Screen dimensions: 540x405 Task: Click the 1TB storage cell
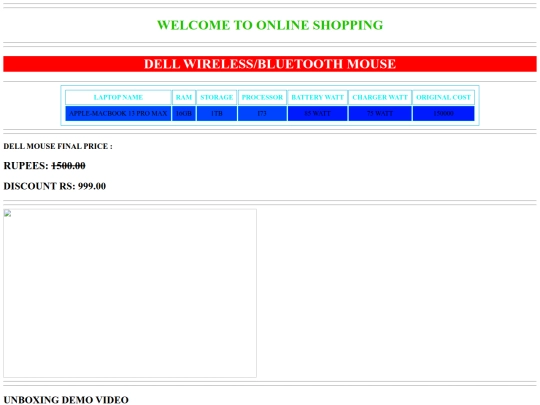click(x=217, y=113)
